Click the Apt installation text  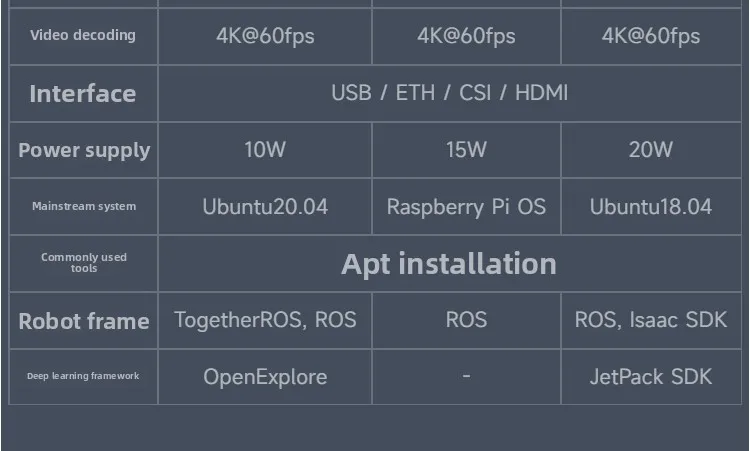tap(449, 263)
